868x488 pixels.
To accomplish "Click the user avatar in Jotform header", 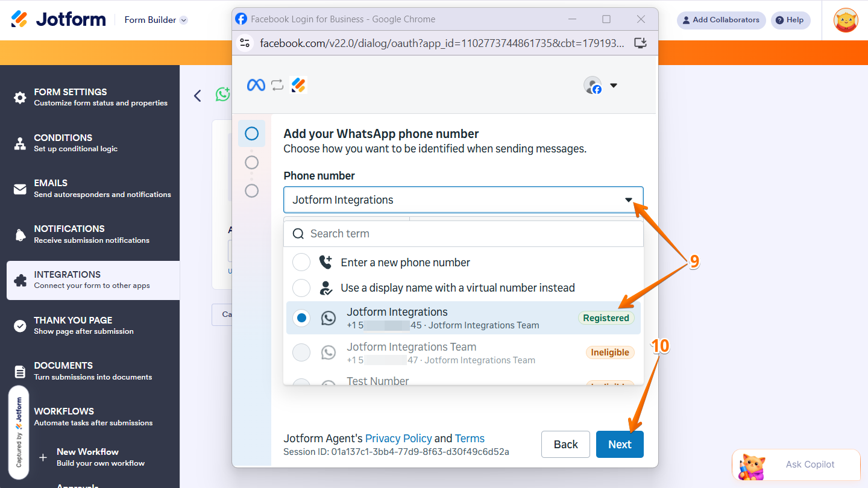I will pos(846,20).
